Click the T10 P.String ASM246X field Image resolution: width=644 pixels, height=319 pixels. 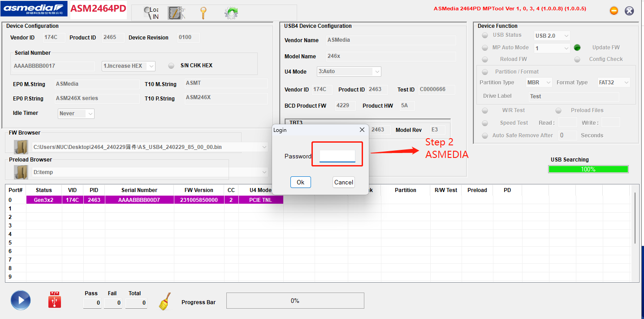click(x=226, y=98)
